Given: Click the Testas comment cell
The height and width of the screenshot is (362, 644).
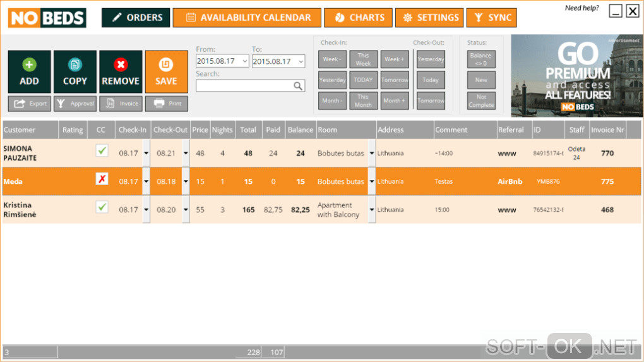Looking at the screenshot, I should pos(444,181).
